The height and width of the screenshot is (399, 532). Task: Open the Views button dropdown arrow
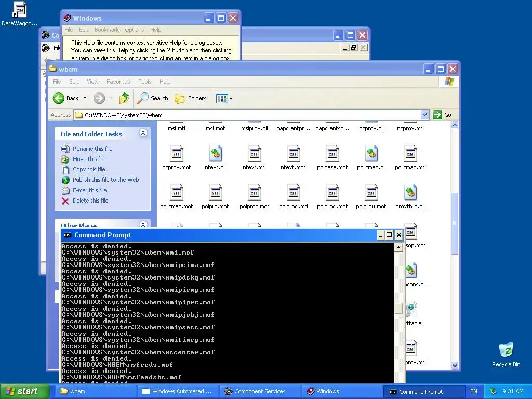231,99
